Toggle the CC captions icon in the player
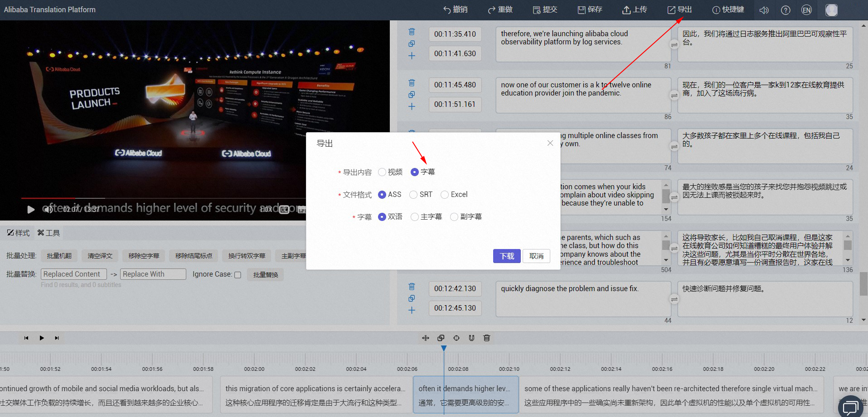868x417 pixels. click(284, 209)
